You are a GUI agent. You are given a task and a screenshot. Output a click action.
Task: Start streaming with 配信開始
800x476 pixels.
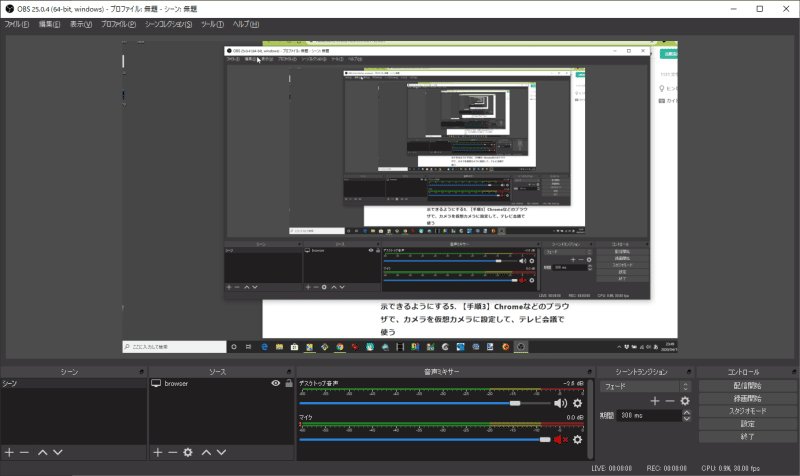pyautogui.click(x=747, y=386)
